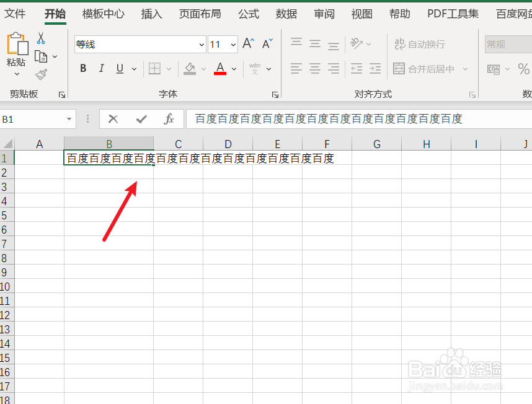Viewport: 532px width, 404px height.
Task: Open the 文件 menu
Action: [15, 14]
